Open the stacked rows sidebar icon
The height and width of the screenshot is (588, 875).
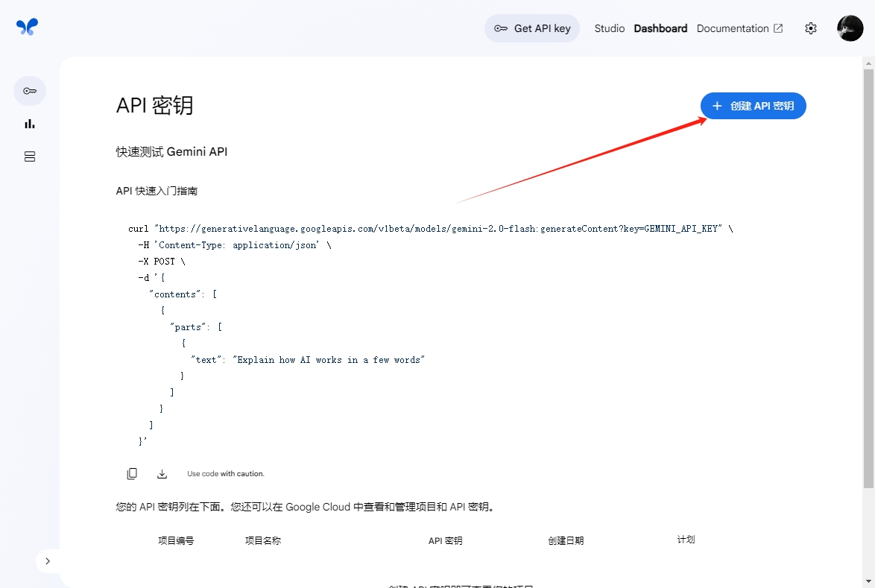30,157
